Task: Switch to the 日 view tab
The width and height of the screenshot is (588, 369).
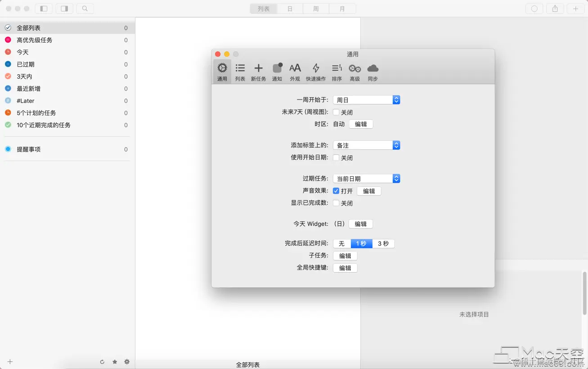Action: pos(290,9)
